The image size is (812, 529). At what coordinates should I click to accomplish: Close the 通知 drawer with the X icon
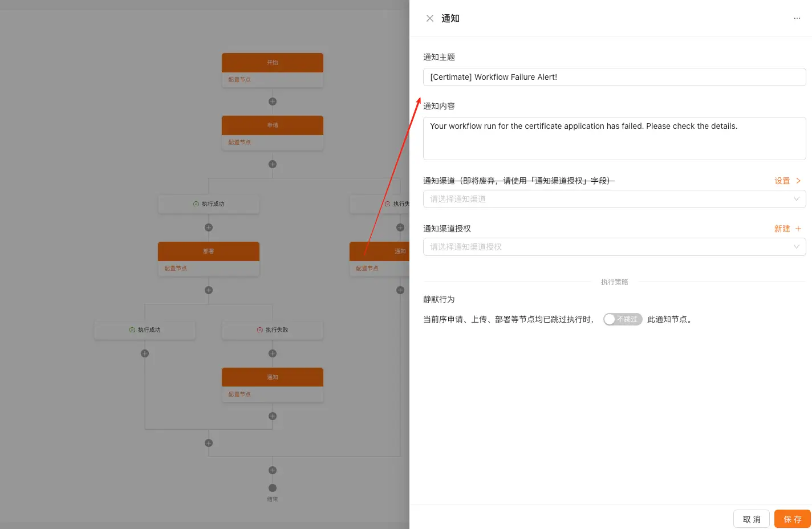(x=430, y=18)
